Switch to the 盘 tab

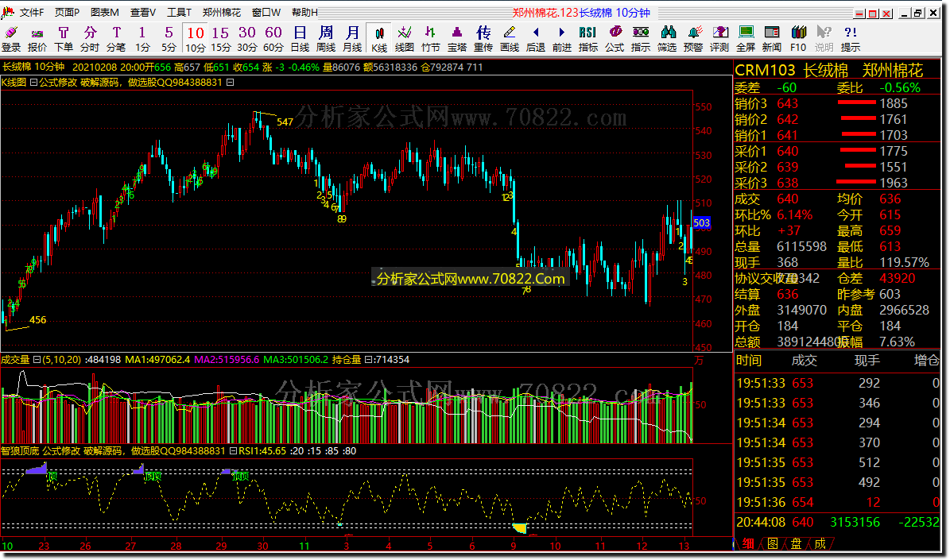point(796,543)
